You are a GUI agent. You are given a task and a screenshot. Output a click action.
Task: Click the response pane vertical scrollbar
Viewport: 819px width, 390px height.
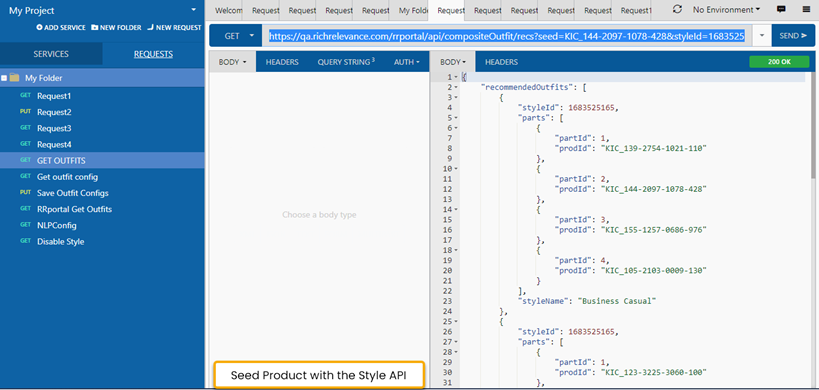pos(812,230)
